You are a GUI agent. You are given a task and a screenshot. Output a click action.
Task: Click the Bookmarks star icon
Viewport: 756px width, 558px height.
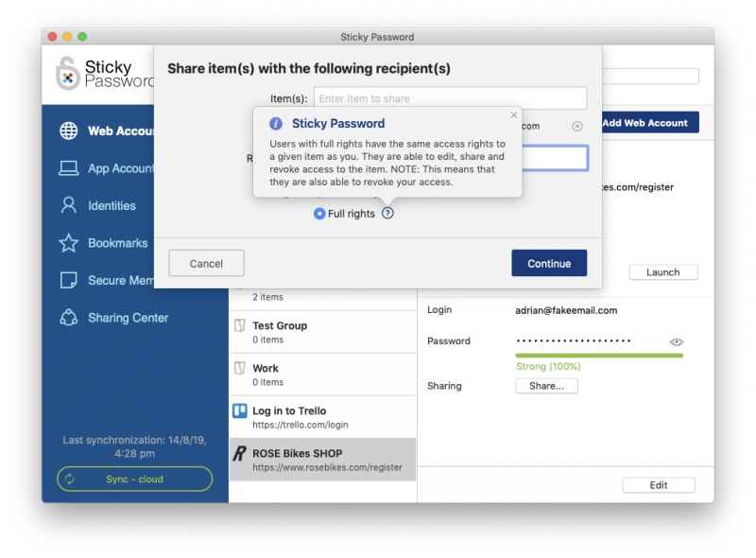68,243
